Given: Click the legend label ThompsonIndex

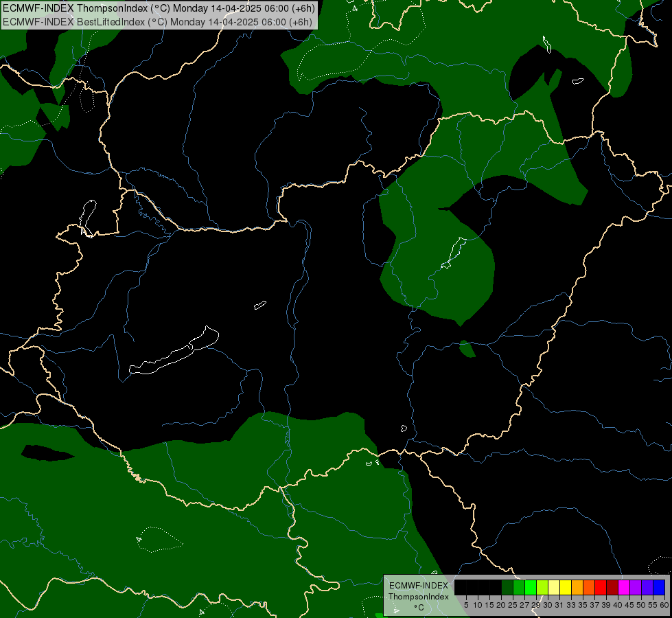Looking at the screenshot, I should [418, 597].
